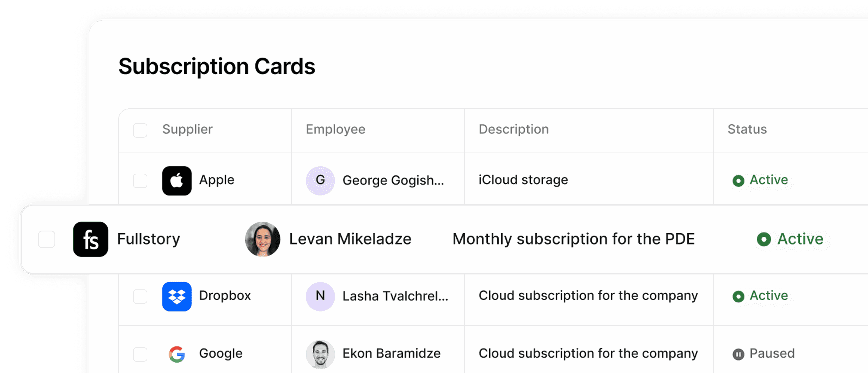Image resolution: width=868 pixels, height=373 pixels.
Task: Tick the Fullstory row checkbox
Action: [47, 239]
